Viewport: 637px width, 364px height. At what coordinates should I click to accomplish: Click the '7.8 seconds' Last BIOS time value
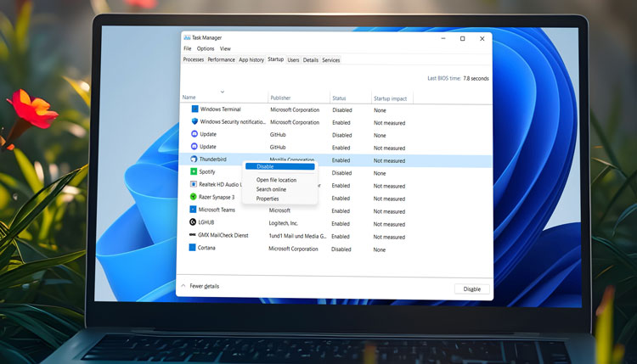pyautogui.click(x=476, y=78)
